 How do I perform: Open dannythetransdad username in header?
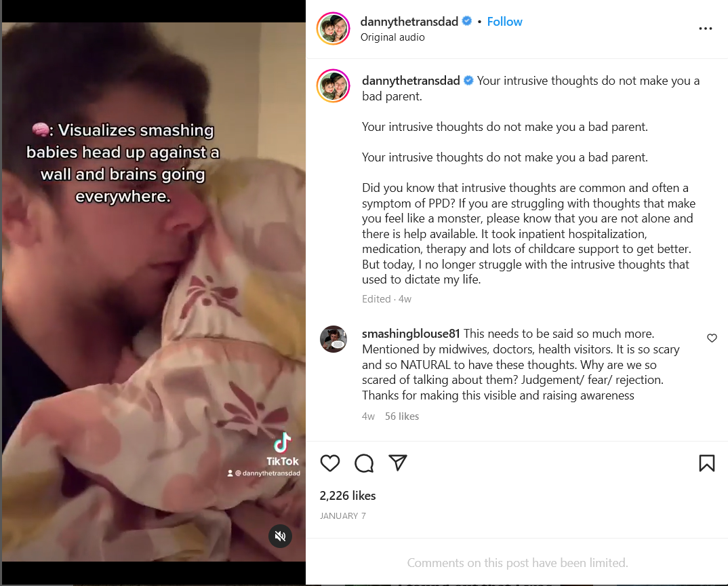(x=409, y=22)
